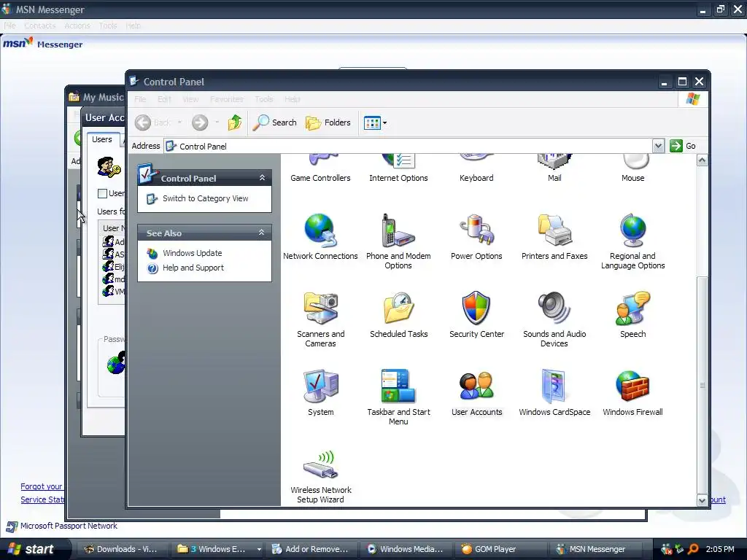Open Help and Support link
The width and height of the screenshot is (747, 560).
(193, 268)
